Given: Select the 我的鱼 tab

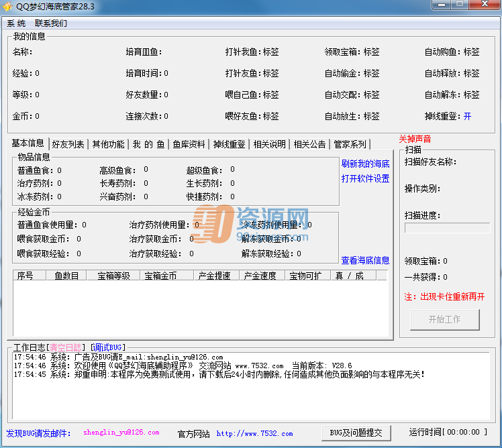Looking at the screenshot, I should (148, 144).
